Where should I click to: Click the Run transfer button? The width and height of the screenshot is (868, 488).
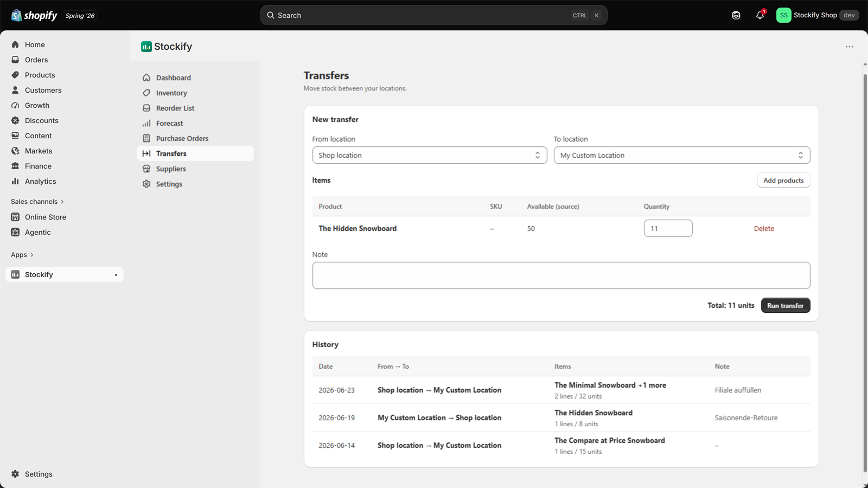coord(786,305)
